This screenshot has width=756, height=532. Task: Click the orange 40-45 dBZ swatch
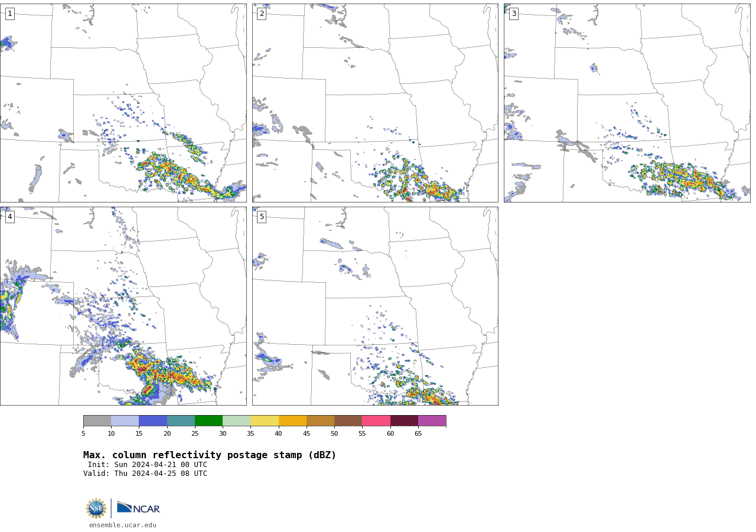292,420
